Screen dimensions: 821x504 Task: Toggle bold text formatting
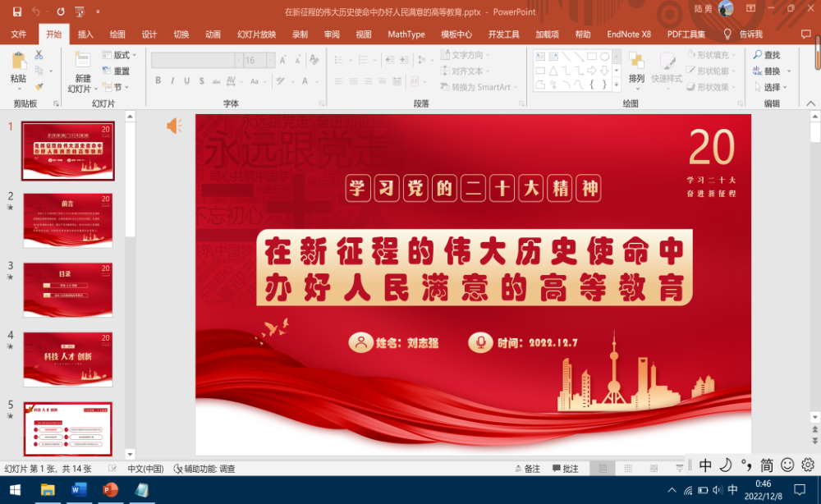click(x=158, y=81)
